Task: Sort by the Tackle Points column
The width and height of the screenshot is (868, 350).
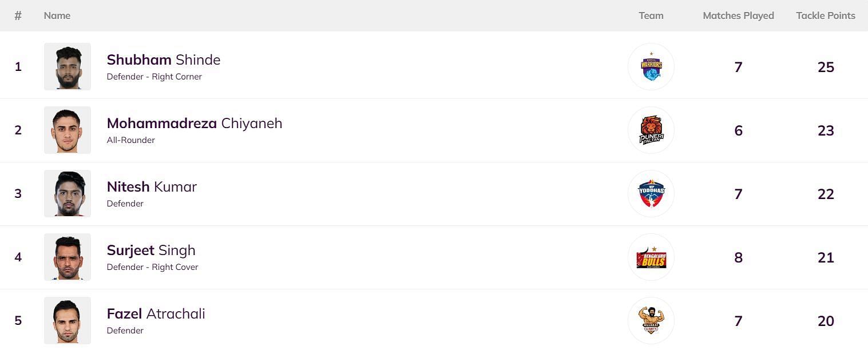Action: pos(826,15)
